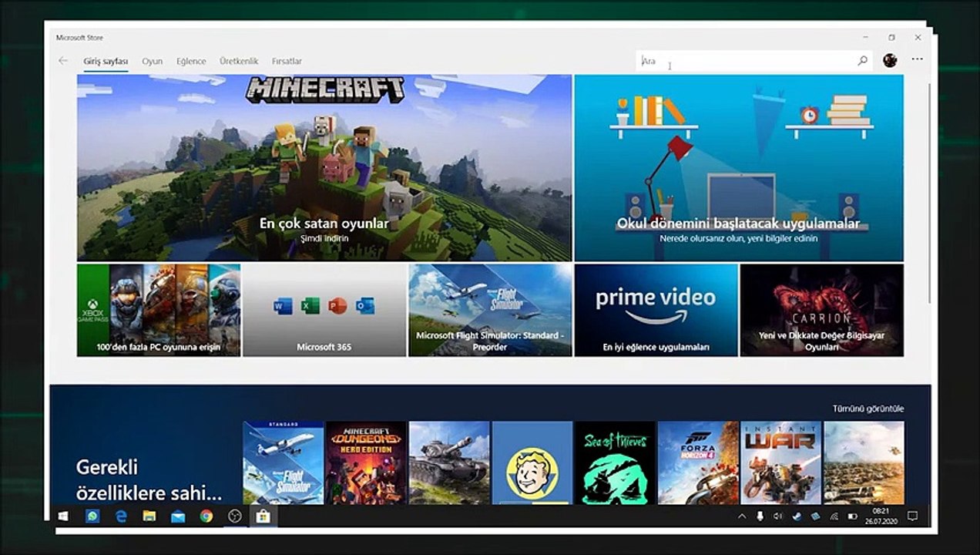Show hidden system tray icons
Screen dimensions: 980x555
point(742,516)
